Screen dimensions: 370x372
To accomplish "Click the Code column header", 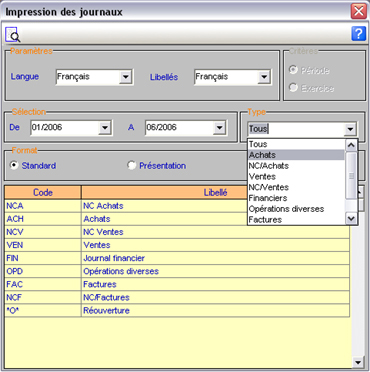I will point(43,192).
